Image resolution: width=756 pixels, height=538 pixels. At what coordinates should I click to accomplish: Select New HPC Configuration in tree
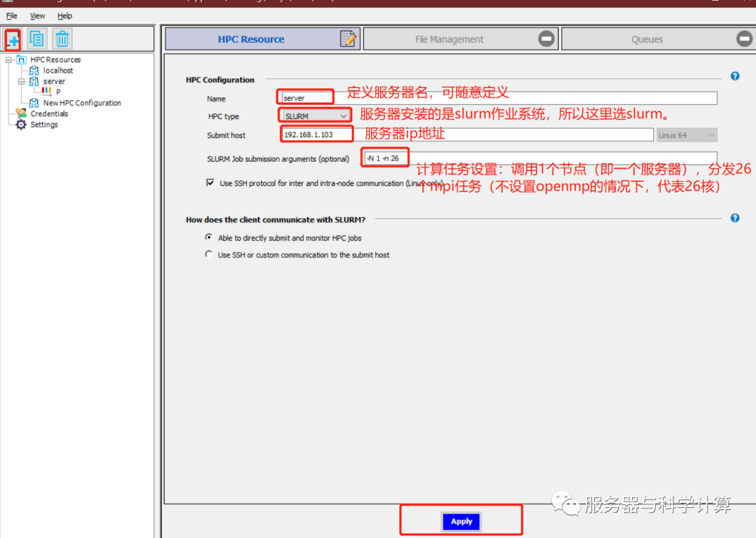[82, 103]
